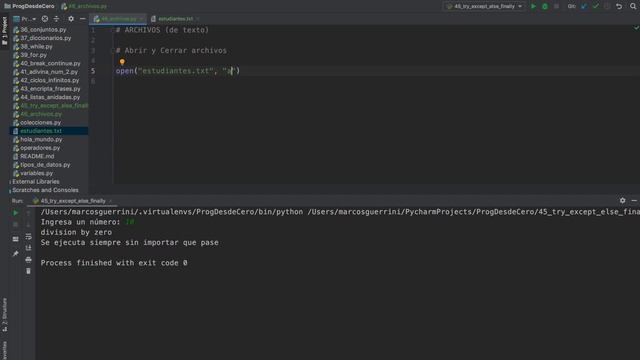640x360 pixels.
Task: Close the 45_try_except_else_finally Run tab
Action: [111, 201]
